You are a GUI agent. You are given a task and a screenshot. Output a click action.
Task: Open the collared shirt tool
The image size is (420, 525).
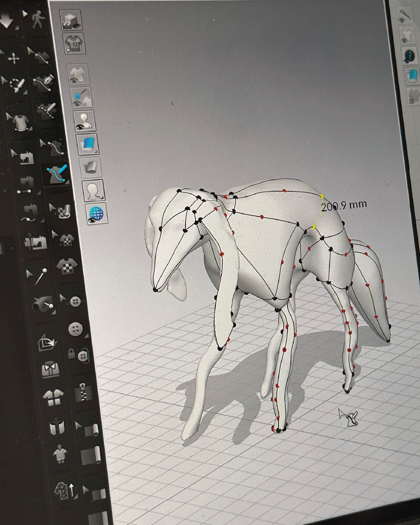click(x=50, y=369)
